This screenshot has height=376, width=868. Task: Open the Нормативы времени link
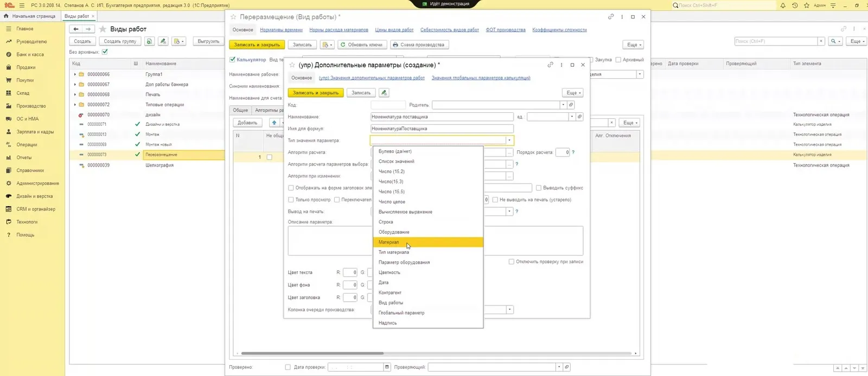tap(281, 30)
